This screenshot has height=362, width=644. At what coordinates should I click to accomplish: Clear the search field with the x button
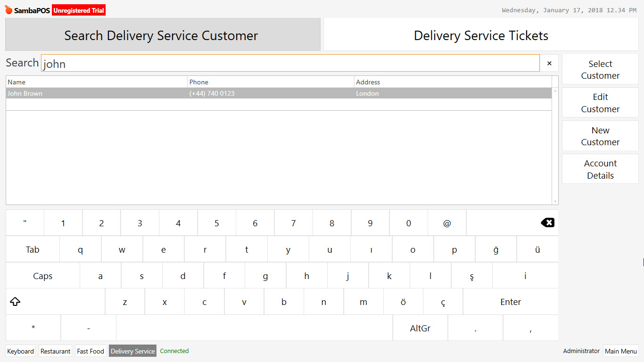click(549, 63)
